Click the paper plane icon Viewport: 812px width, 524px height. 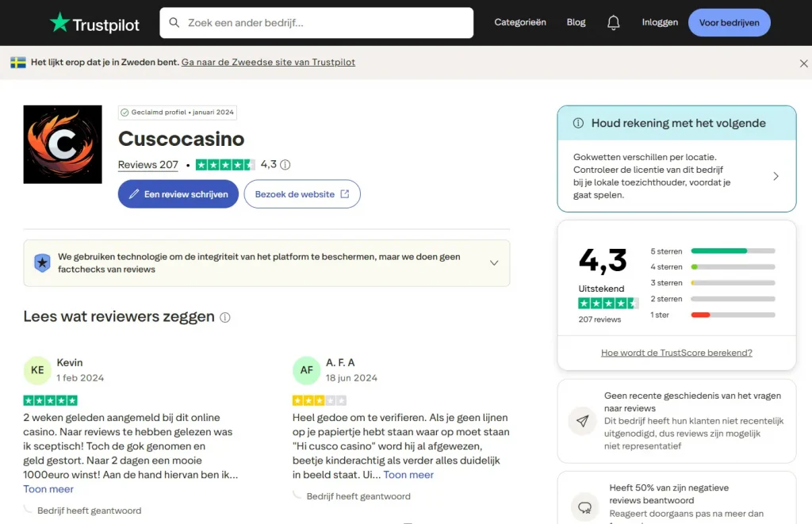tap(583, 421)
